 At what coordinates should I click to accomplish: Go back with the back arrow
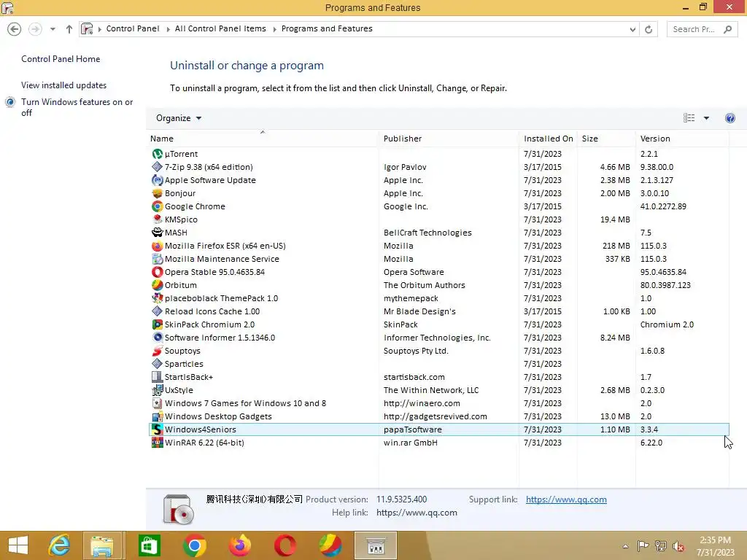(x=15, y=29)
